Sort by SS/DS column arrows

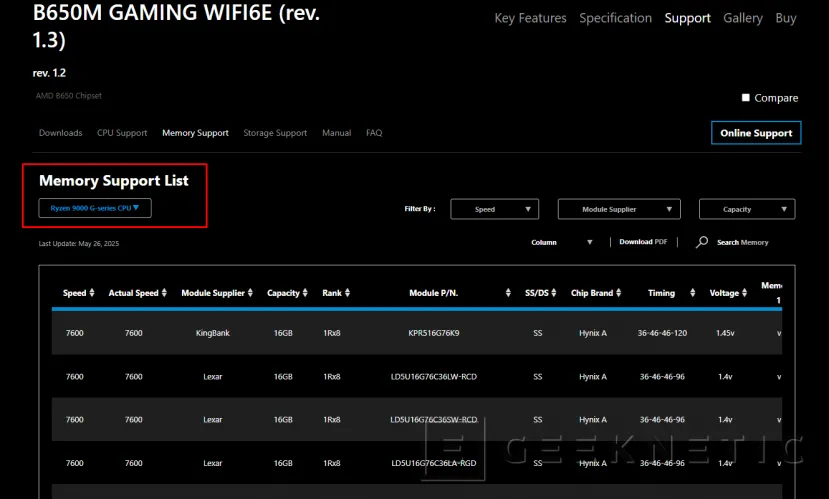pyautogui.click(x=554, y=293)
